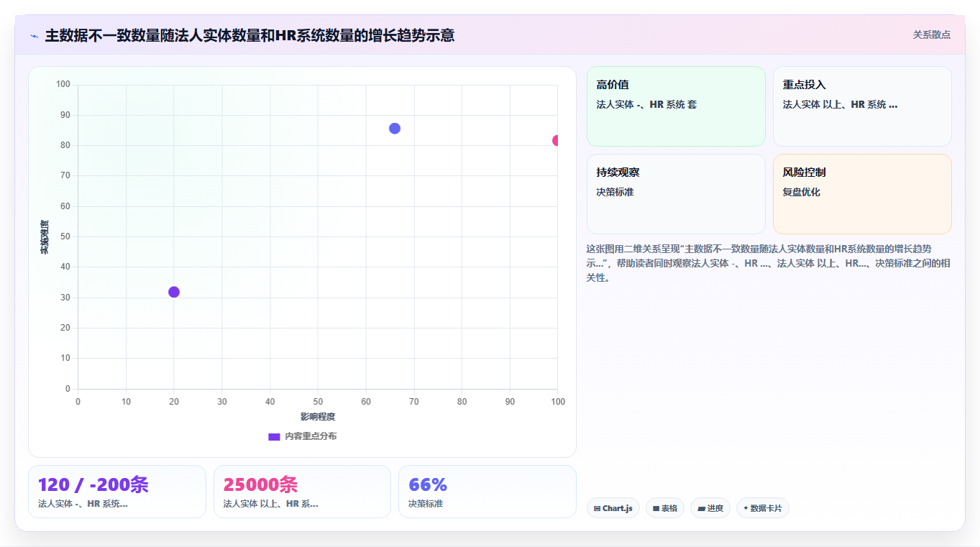This screenshot has width=980, height=547.
Task: Click the 66% 决策标准 stat card
Action: point(487,492)
